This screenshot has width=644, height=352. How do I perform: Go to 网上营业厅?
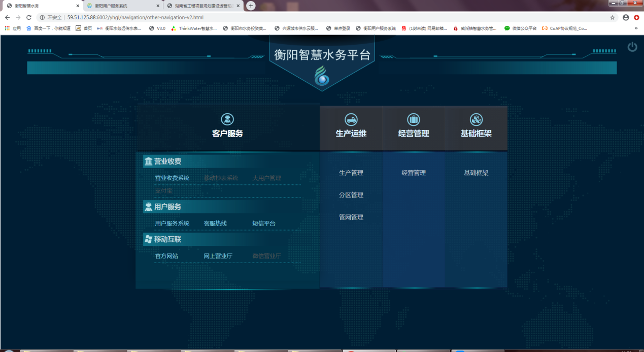pos(218,256)
